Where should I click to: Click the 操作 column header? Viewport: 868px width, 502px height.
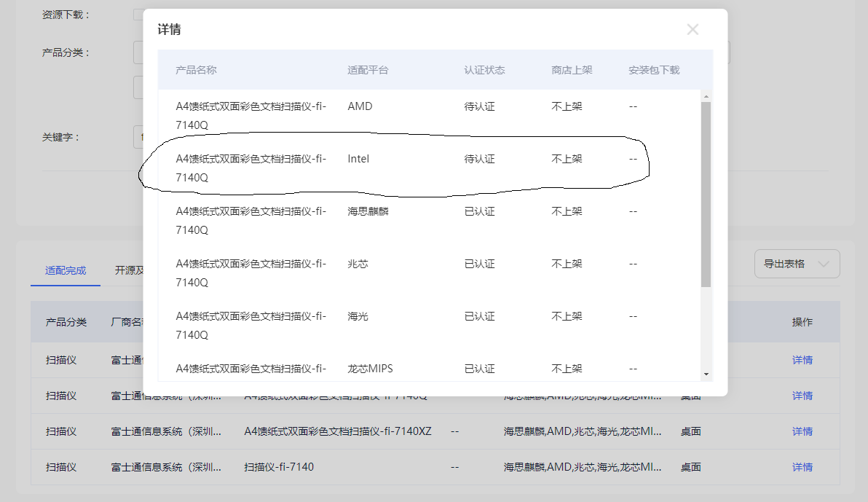point(802,322)
